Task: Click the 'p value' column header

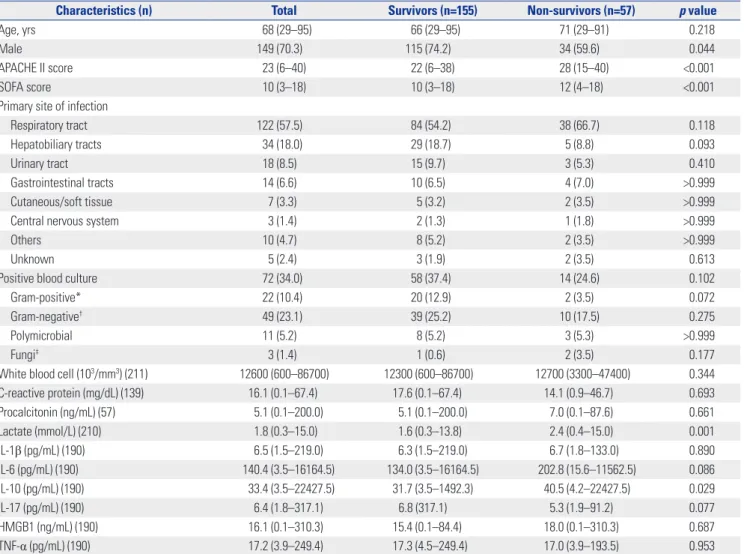Action: tap(698, 11)
